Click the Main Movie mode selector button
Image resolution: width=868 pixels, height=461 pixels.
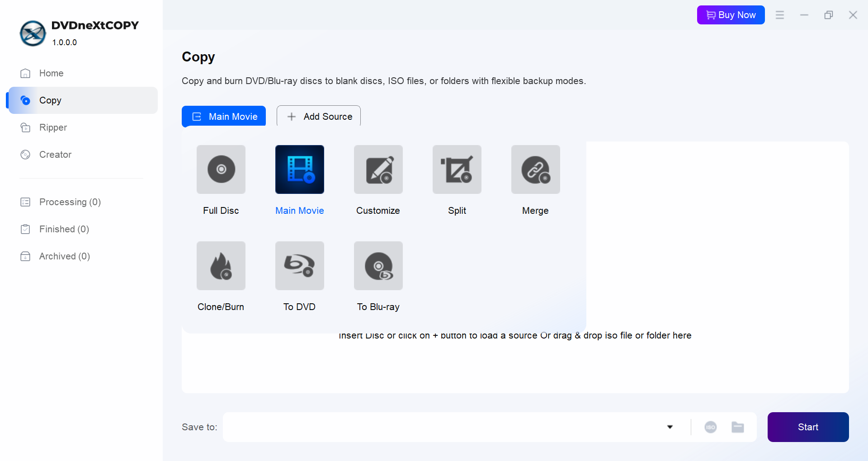pyautogui.click(x=224, y=116)
